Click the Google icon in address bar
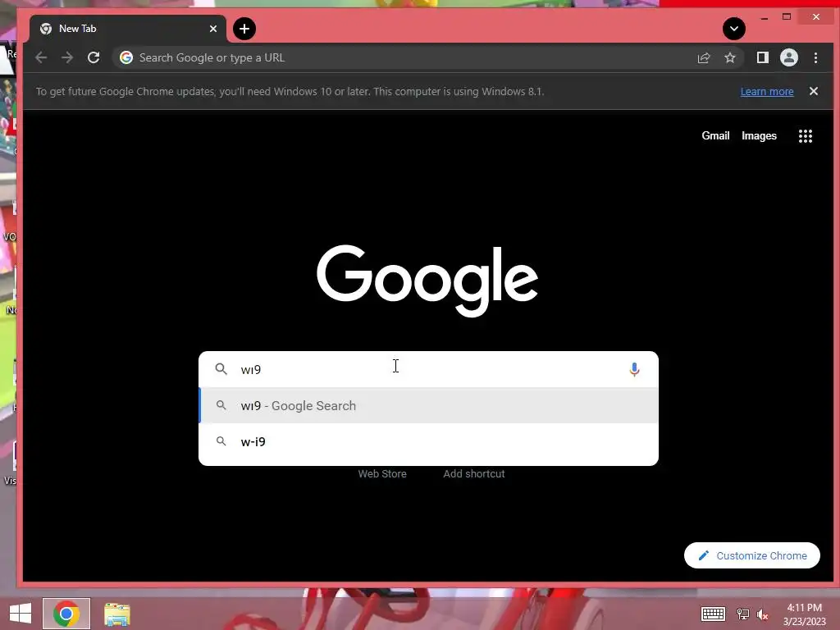 pos(126,58)
